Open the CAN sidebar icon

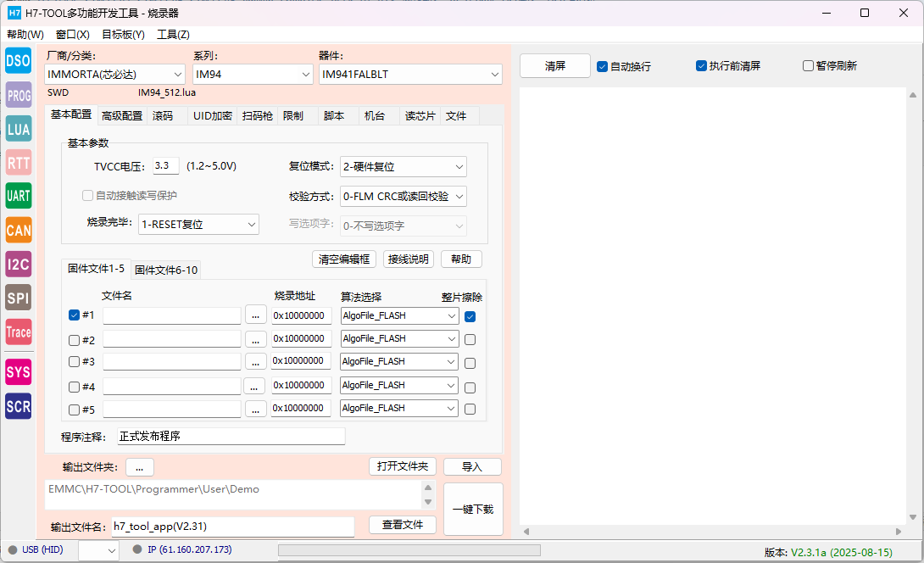19,230
